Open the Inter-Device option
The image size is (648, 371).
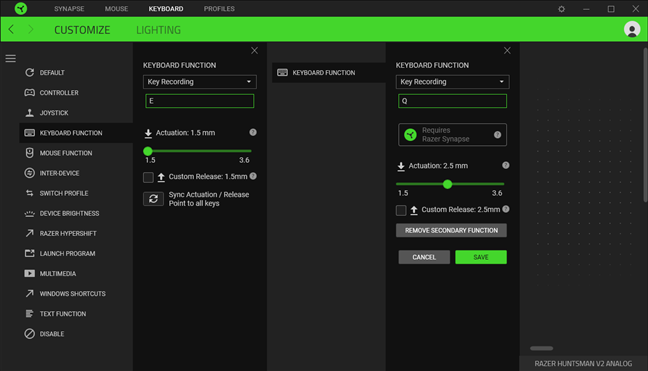click(76, 173)
